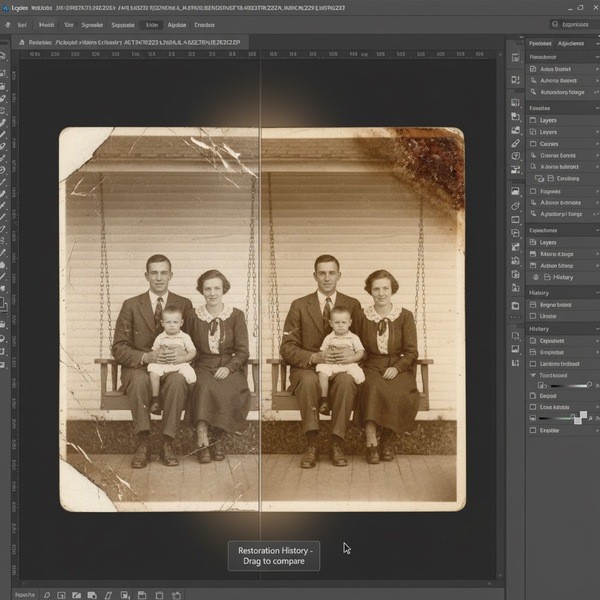Select the Layers row under Expectonat
This screenshot has height=600, width=600.
tap(563, 242)
